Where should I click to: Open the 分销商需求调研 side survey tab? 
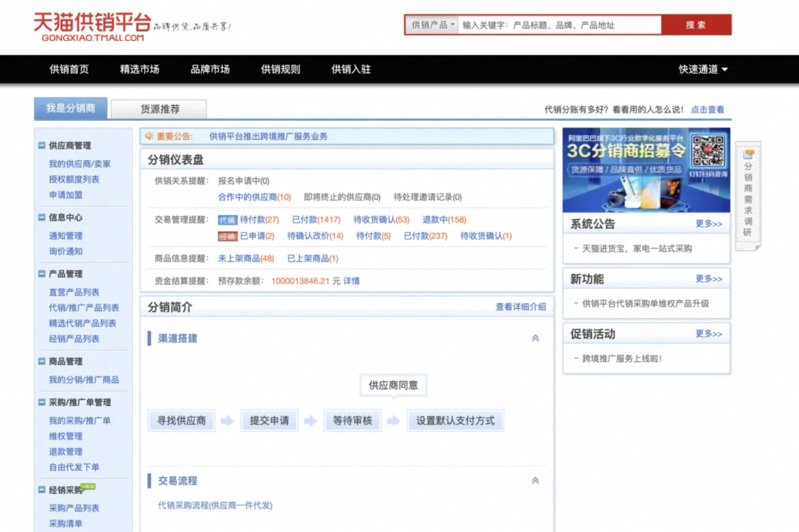(748, 196)
